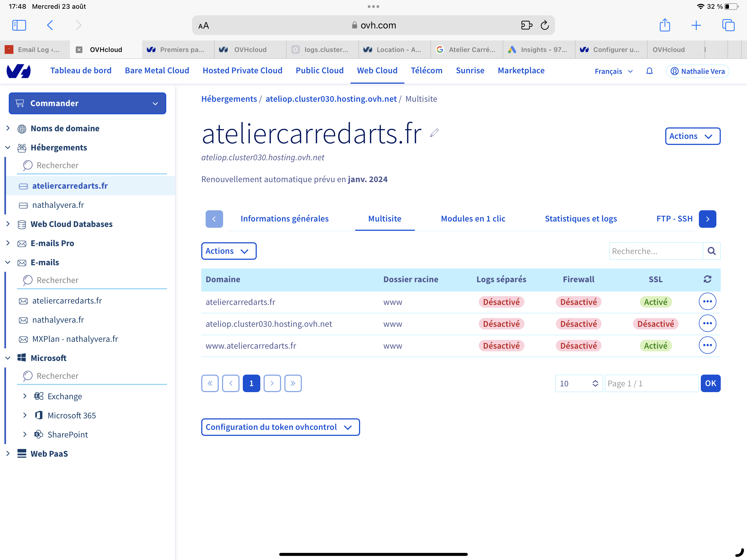Click the table refresh icon
The height and width of the screenshot is (560, 747).
pyautogui.click(x=707, y=279)
